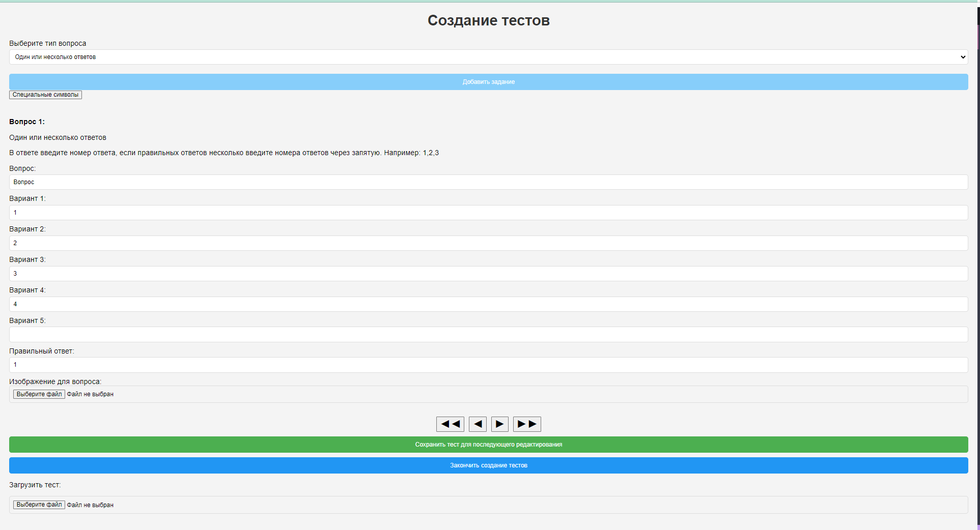Open the question type dropdown
This screenshot has width=980, height=530.
pos(488,57)
